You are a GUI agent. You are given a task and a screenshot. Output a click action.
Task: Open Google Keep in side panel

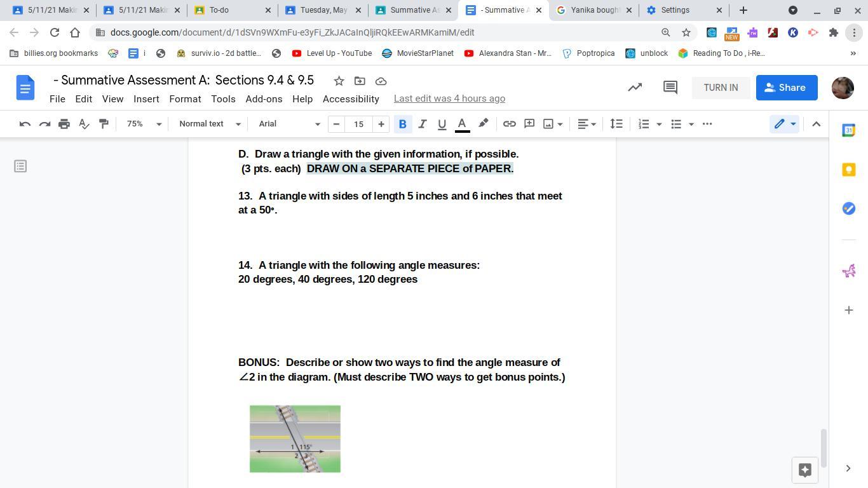pos(848,170)
